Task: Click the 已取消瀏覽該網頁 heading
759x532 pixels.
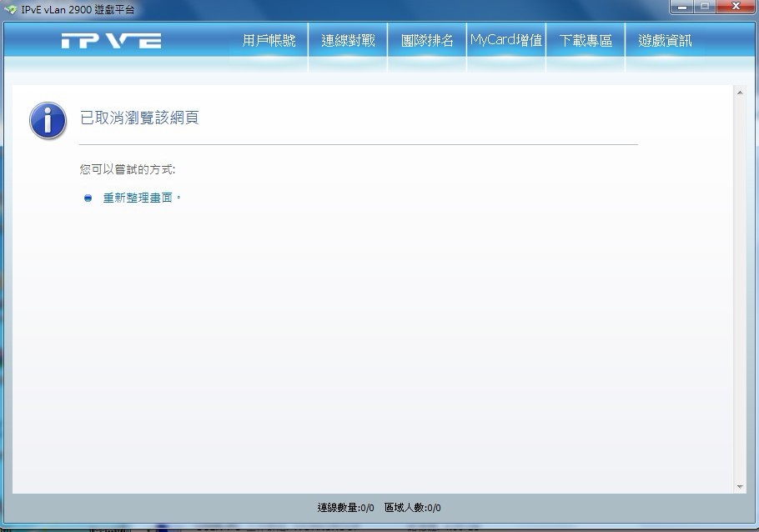Action: pyautogui.click(x=139, y=118)
